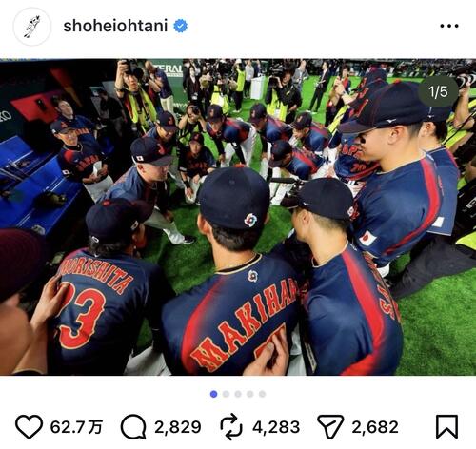Screen dimensions: 476x449
Task: Select the fourth carousel dot
Action: coord(250,394)
